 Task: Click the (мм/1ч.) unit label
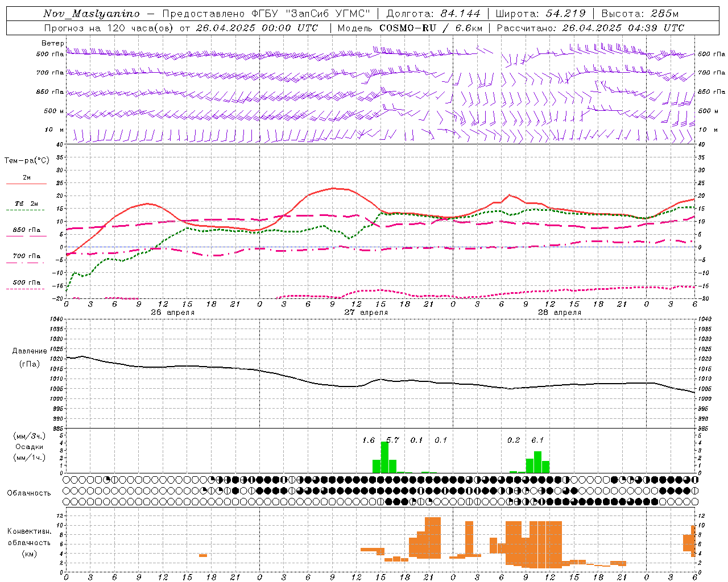click(x=30, y=458)
